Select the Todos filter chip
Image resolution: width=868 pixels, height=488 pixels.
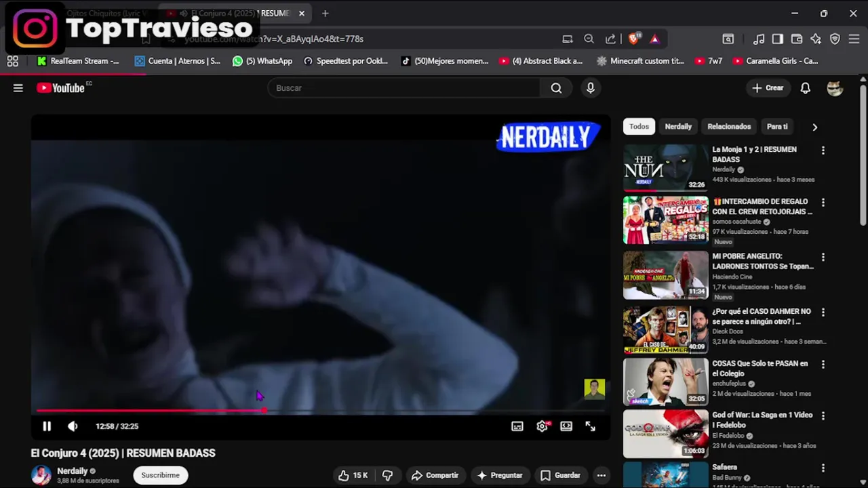639,127
